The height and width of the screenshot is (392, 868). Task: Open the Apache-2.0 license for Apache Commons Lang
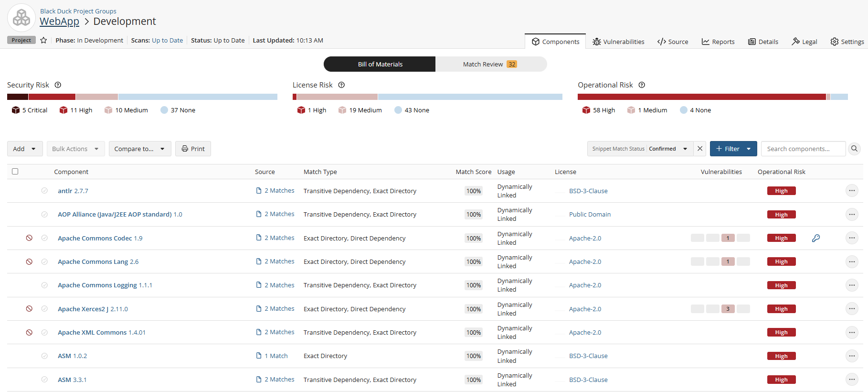point(585,261)
